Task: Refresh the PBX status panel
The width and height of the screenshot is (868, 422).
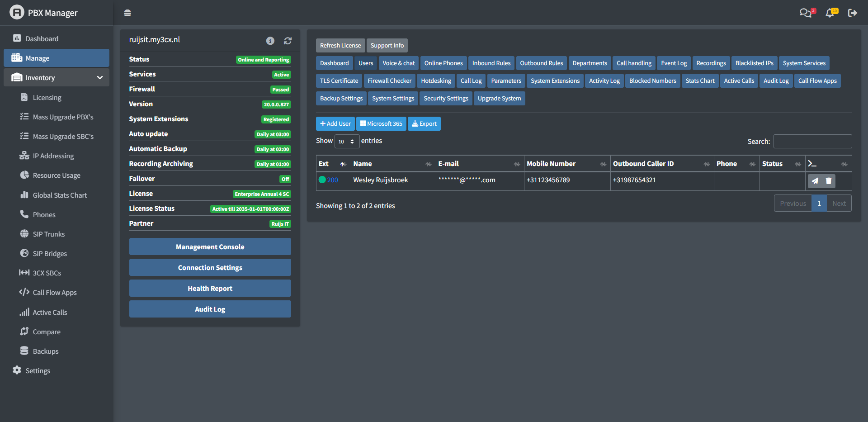Action: pos(288,41)
